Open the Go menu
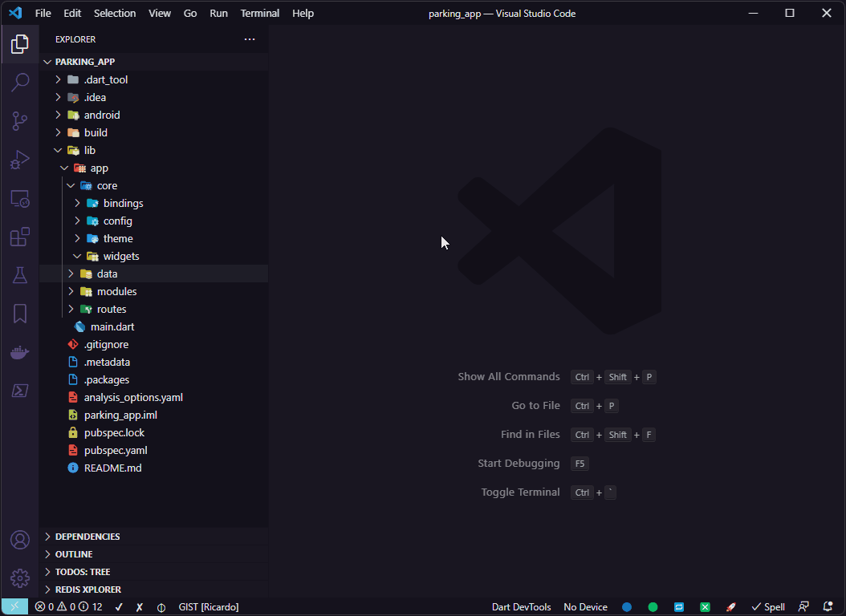 (190, 13)
